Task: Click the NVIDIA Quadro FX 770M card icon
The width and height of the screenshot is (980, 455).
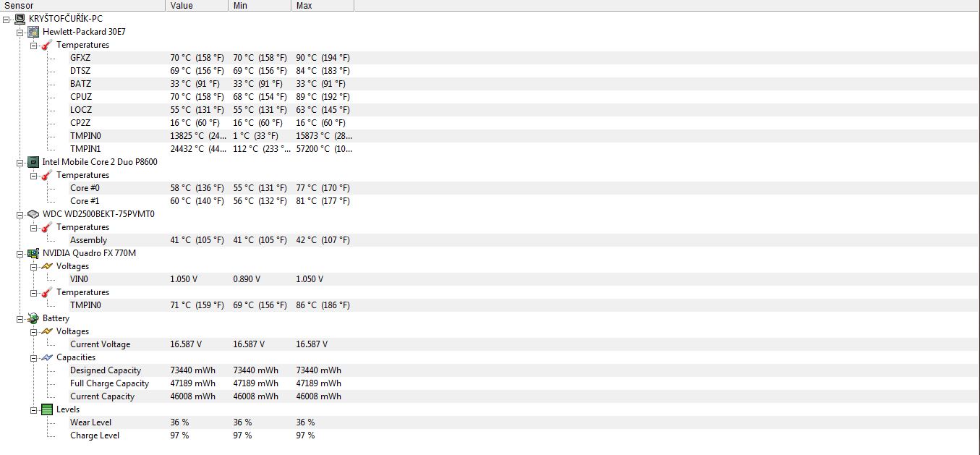Action: coord(33,253)
